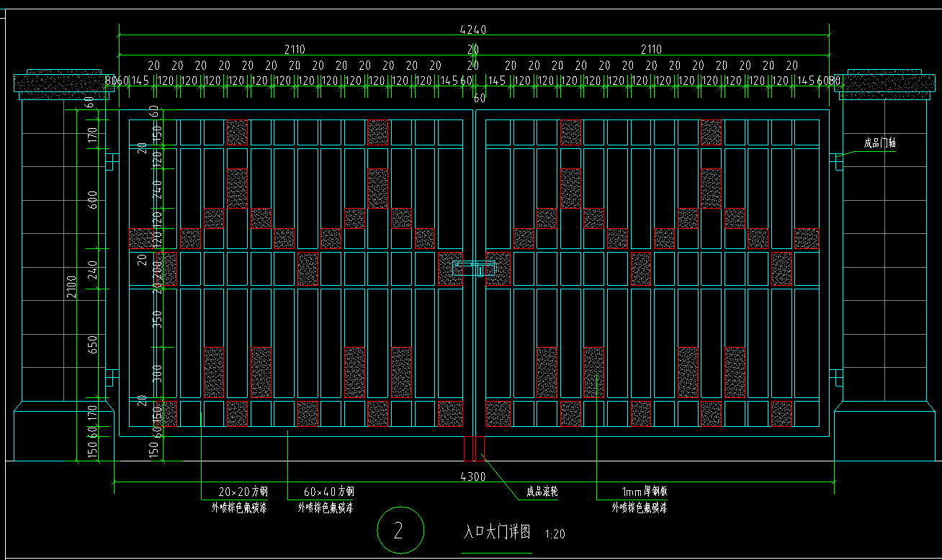Click the 成品门轴 hinge annotation

click(880, 143)
